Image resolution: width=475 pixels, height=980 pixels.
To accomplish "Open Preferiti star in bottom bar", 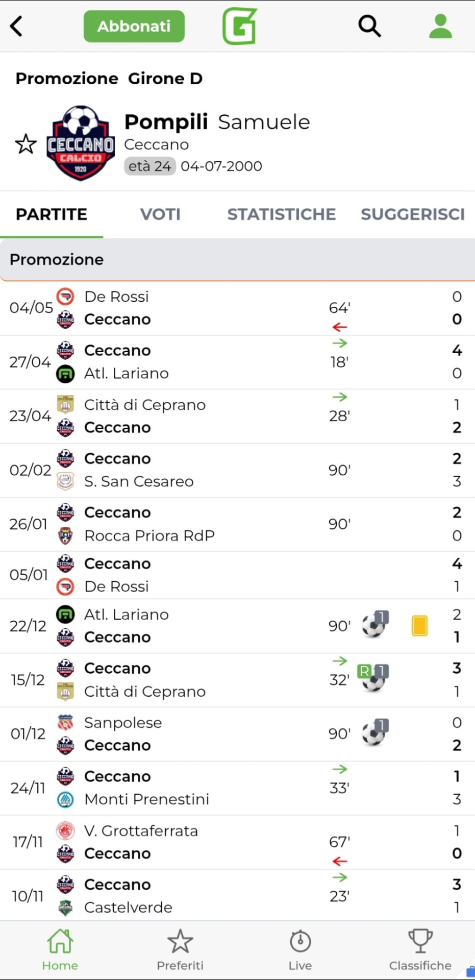I will pyautogui.click(x=180, y=950).
